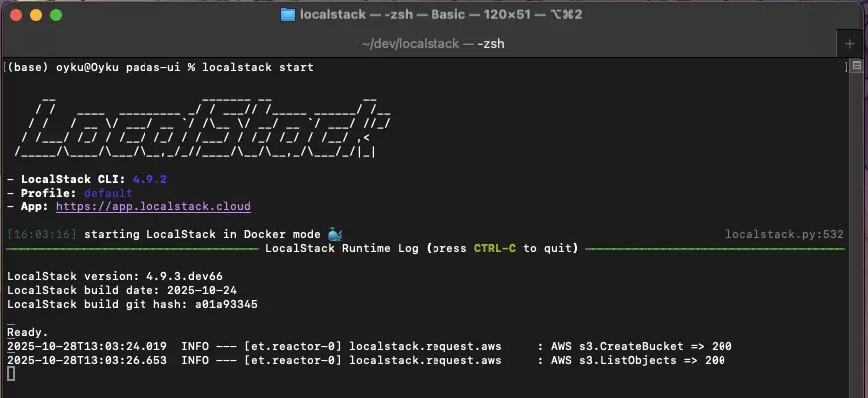Screen dimensions: 868x398
Task: Click starting LocalStack in Docker mode text
Action: pyautogui.click(x=202, y=234)
